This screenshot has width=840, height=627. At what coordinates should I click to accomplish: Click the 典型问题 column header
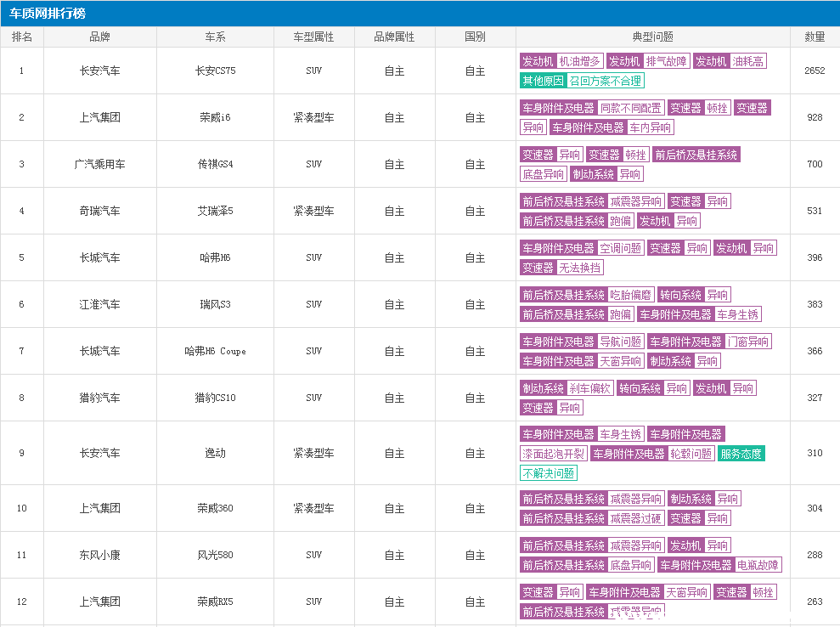pyautogui.click(x=652, y=37)
